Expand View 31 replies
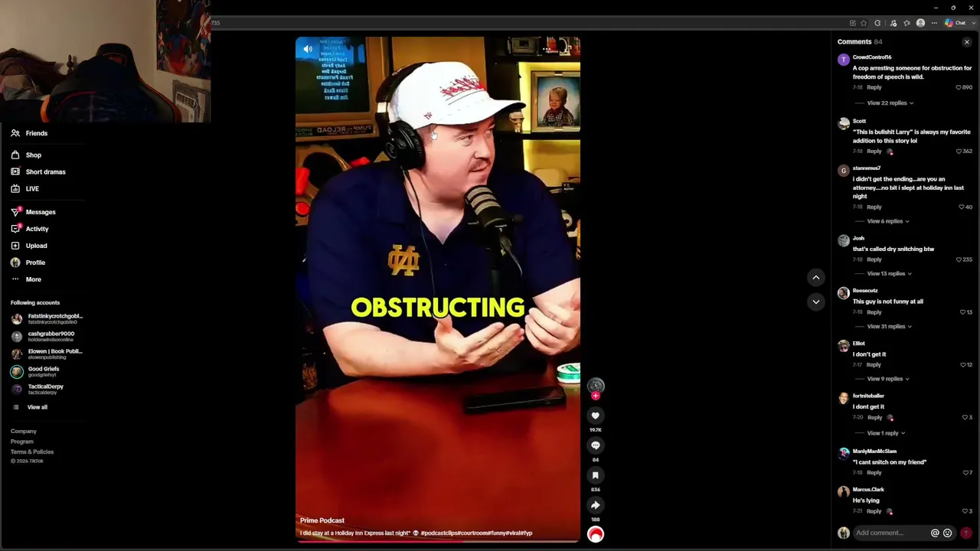This screenshot has width=980, height=551. coord(890,327)
